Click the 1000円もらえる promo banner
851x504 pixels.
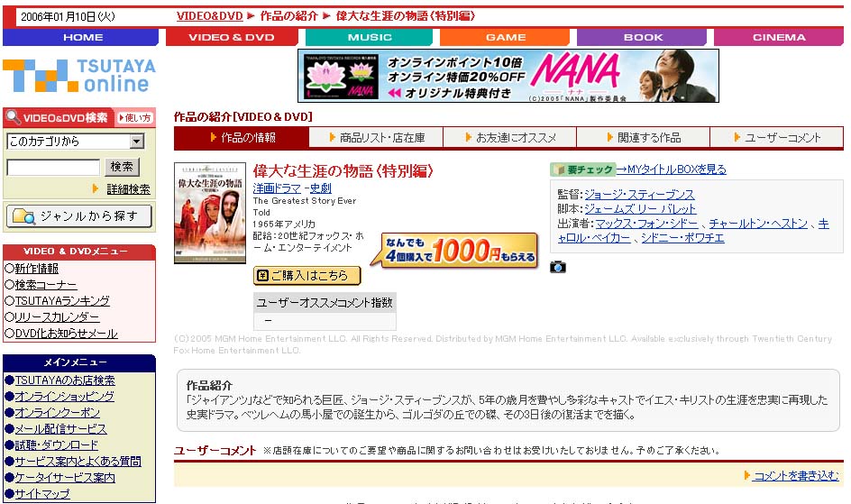(x=455, y=250)
